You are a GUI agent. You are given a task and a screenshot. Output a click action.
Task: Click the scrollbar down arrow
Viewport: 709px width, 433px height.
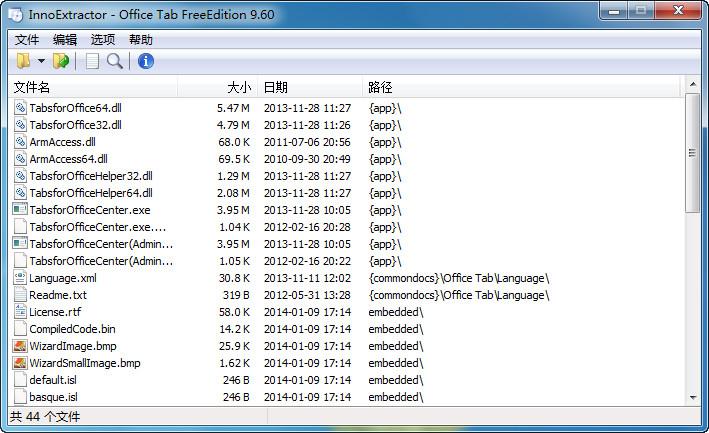point(692,397)
